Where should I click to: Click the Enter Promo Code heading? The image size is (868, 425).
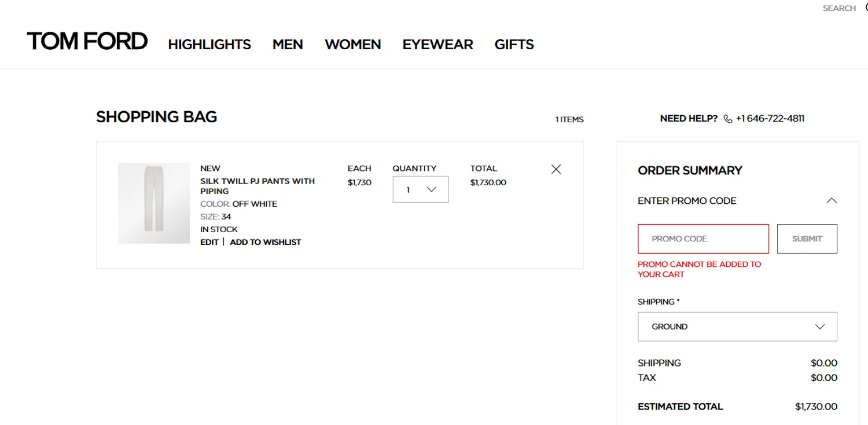click(687, 201)
